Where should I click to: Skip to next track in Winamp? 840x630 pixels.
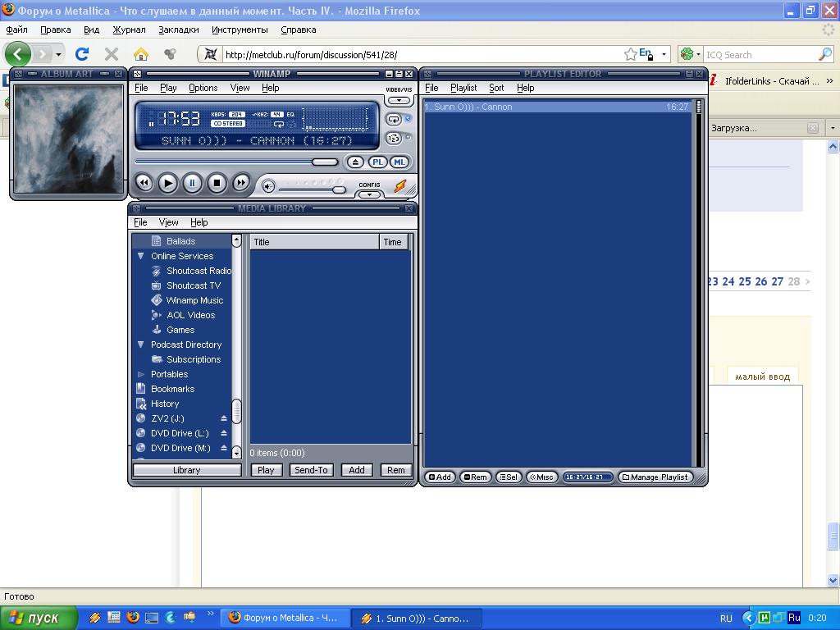241,183
